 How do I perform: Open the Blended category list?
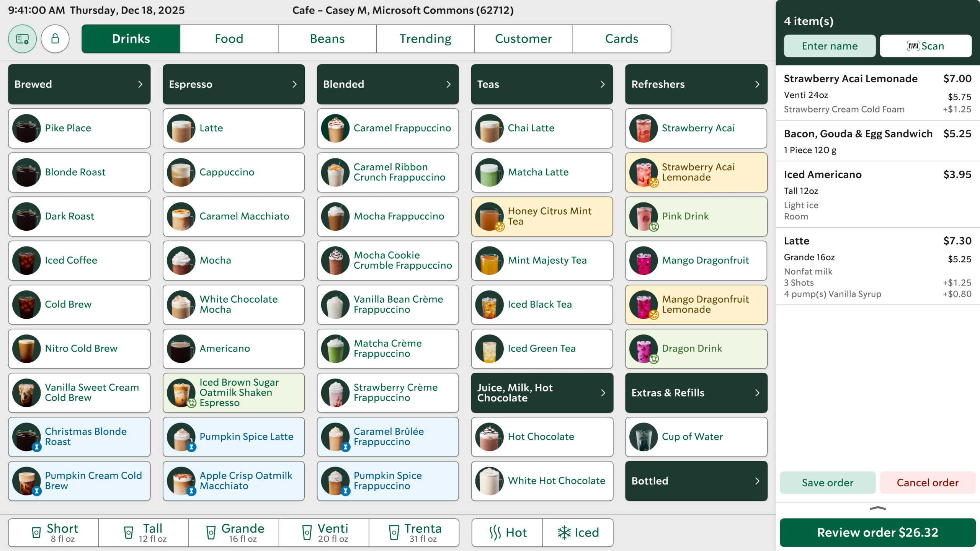click(x=388, y=84)
